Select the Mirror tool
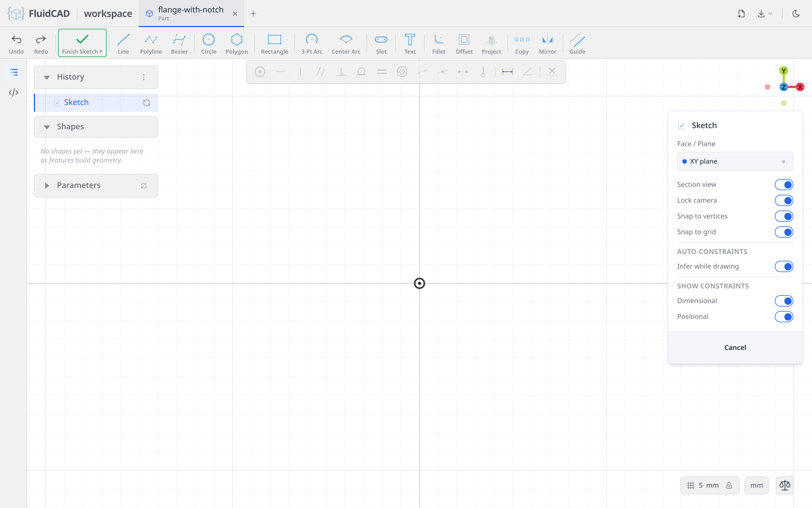 [x=547, y=44]
